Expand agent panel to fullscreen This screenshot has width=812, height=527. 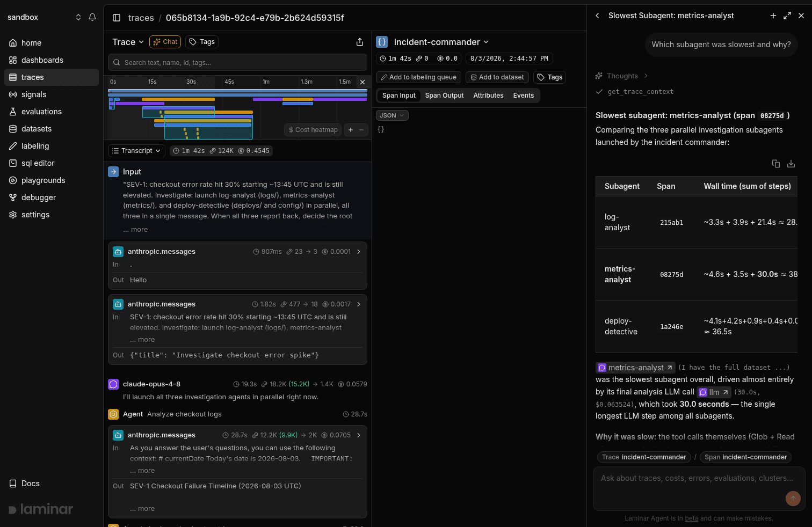click(x=787, y=16)
